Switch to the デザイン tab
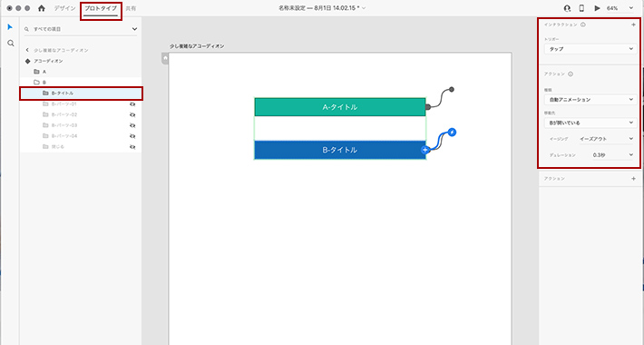Viewport: 644px width, 345px height. pos(64,8)
